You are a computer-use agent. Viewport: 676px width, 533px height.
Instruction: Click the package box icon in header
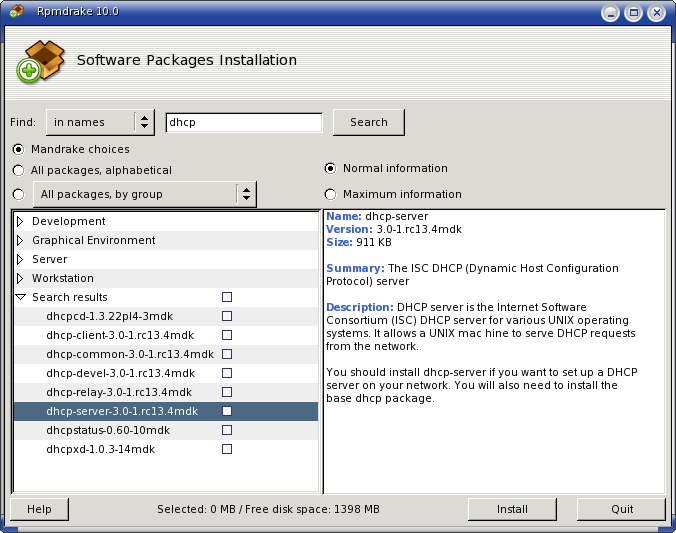point(41,62)
